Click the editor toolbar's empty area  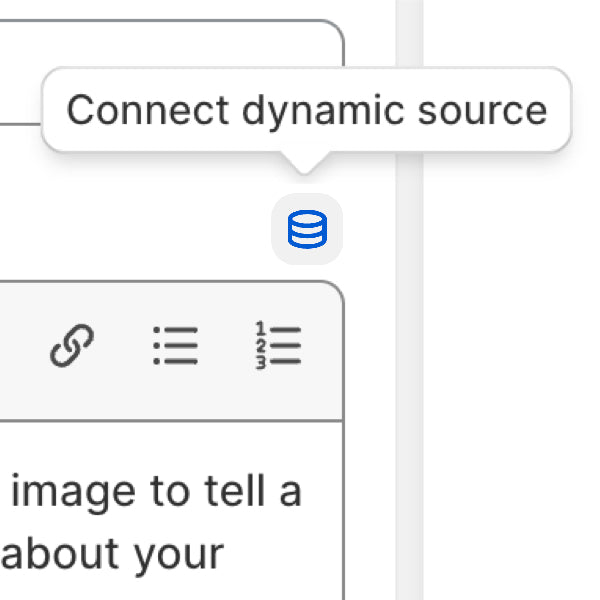click(x=20, y=347)
